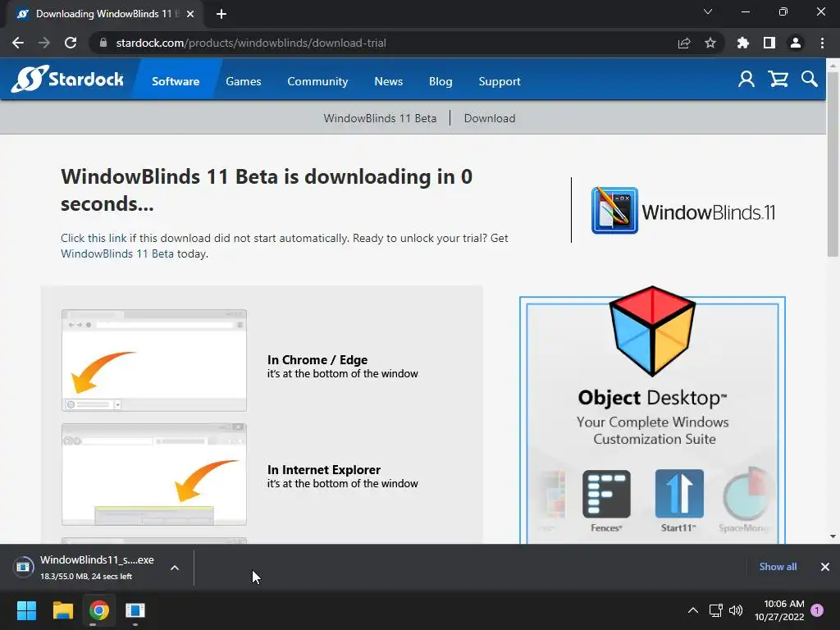This screenshot has width=840, height=630.
Task: Open a new browser tab
Action: click(221, 14)
